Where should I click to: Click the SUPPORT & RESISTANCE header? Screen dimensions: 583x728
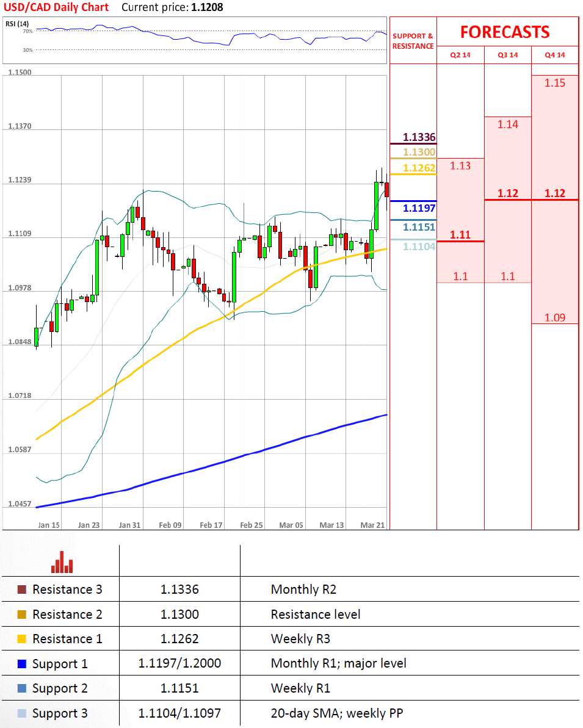pos(413,41)
